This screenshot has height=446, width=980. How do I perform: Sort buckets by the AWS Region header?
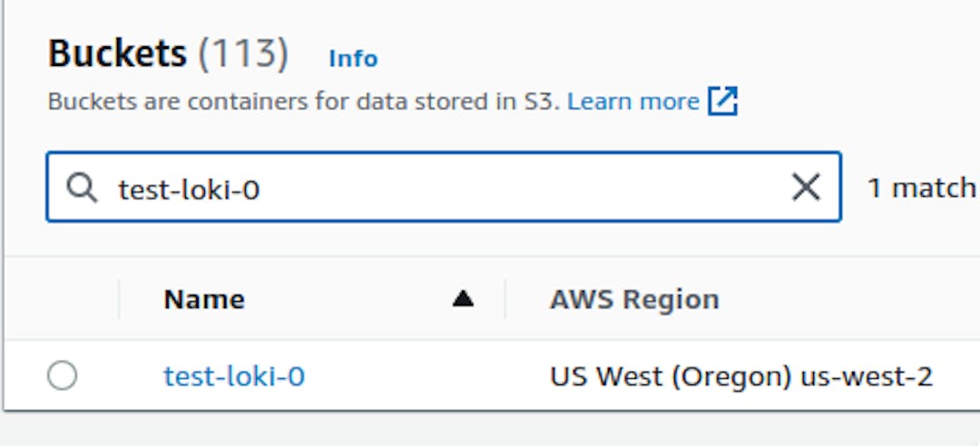coord(634,299)
